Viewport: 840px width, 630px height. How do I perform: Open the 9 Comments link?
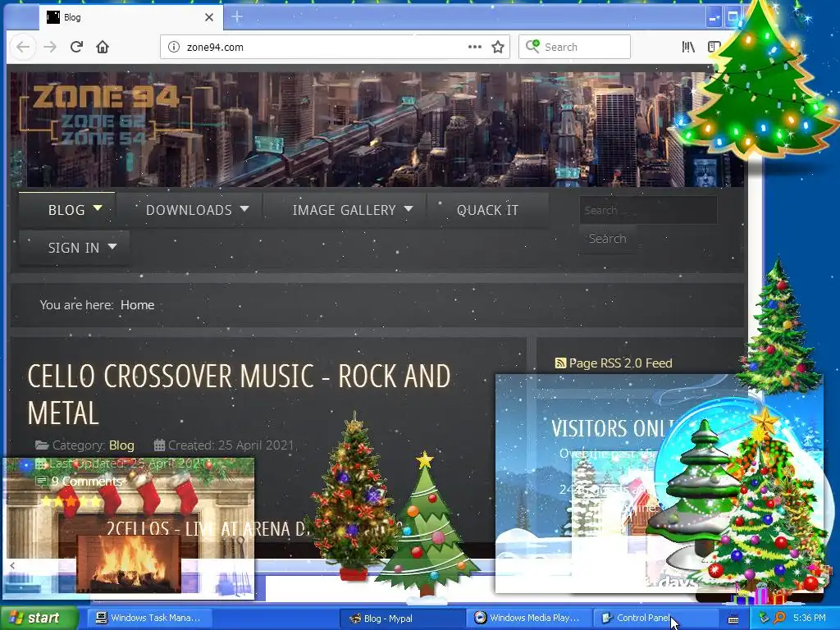click(87, 481)
